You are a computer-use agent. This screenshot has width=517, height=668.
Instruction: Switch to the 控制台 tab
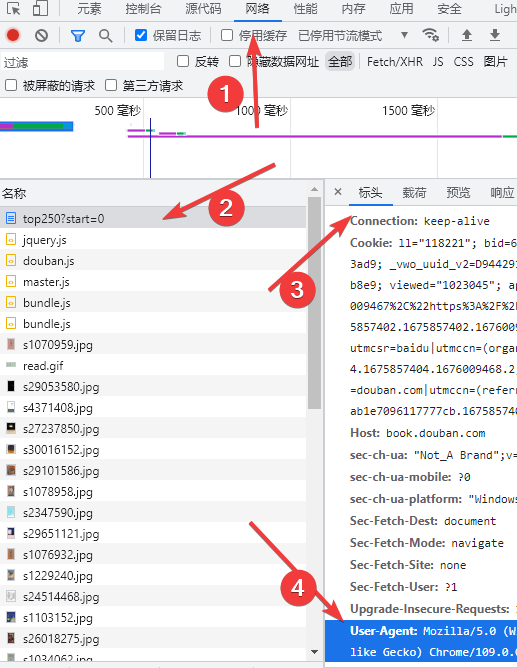click(x=144, y=9)
